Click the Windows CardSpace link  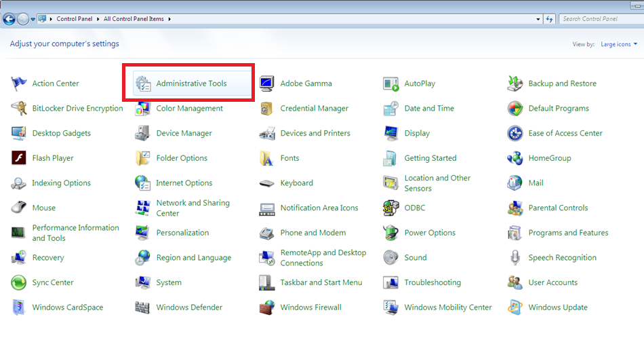[x=68, y=307]
